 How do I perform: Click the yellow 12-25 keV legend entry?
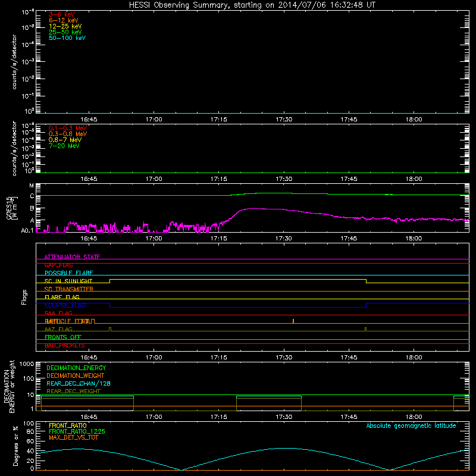(65, 26)
